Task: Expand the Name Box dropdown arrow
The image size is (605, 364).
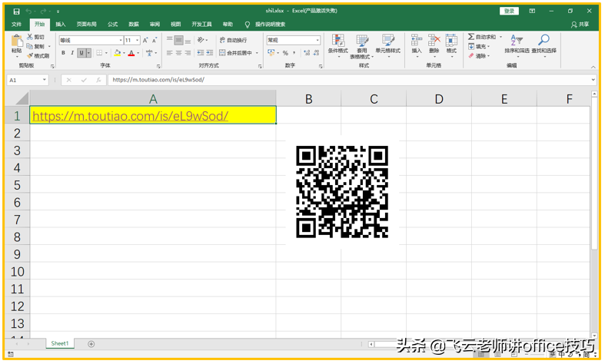Action: pyautogui.click(x=45, y=80)
